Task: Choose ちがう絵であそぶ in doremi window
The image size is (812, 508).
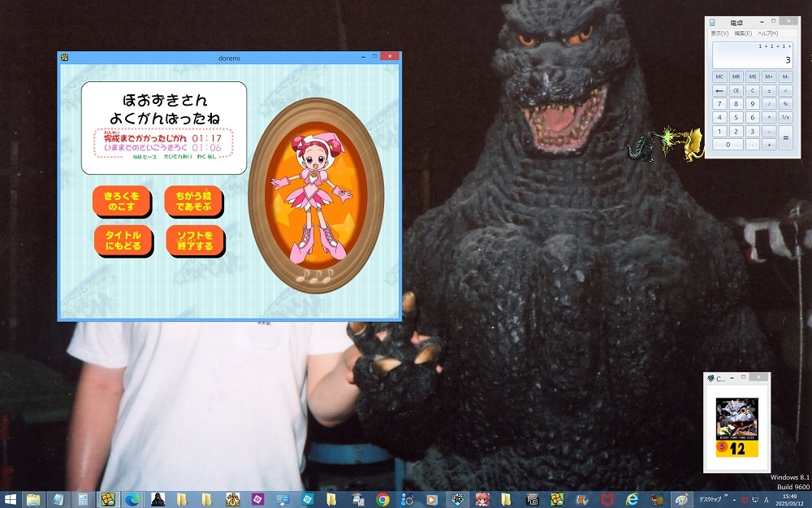Action: tap(193, 201)
